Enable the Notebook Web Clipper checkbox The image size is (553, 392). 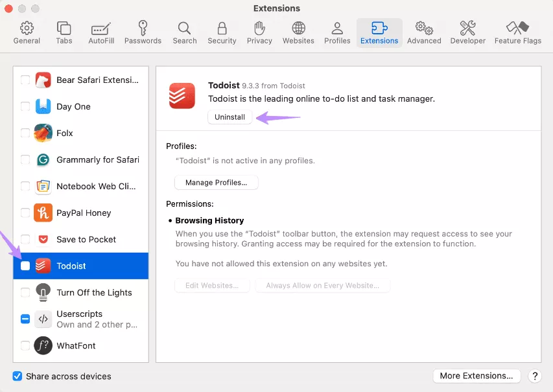click(25, 186)
